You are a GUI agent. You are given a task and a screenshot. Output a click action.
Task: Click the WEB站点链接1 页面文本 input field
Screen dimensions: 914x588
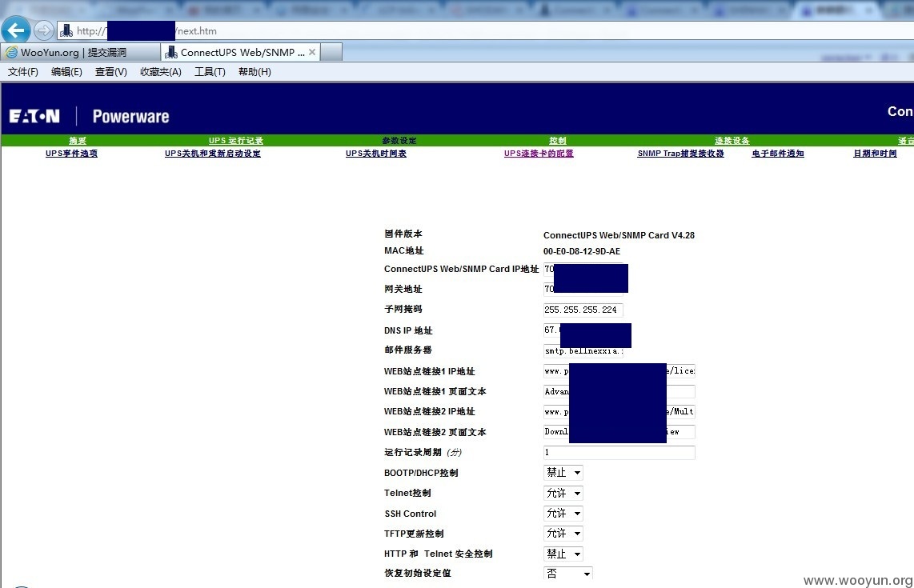click(619, 392)
